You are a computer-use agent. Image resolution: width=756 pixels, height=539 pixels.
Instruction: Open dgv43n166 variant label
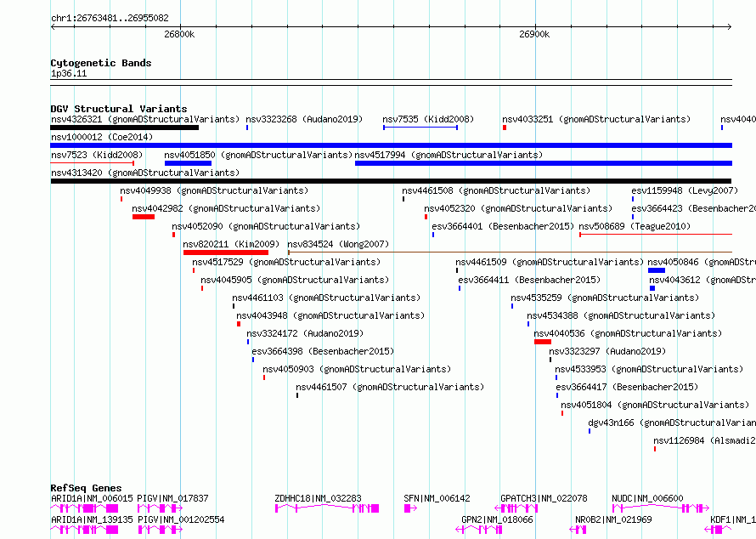(672, 423)
